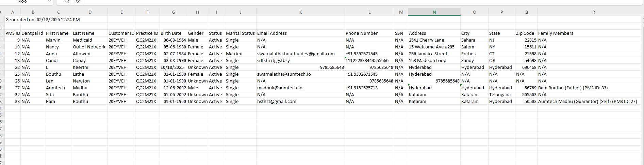The width and height of the screenshot is (644, 165).
Task: Click the hsthst@gmail.com email cell
Action: 277,102
